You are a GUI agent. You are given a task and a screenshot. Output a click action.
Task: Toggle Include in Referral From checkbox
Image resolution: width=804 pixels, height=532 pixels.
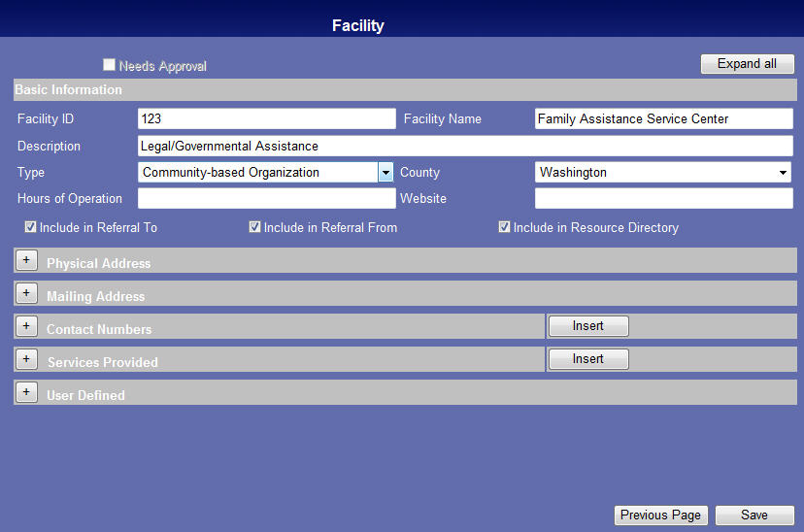[x=254, y=226]
